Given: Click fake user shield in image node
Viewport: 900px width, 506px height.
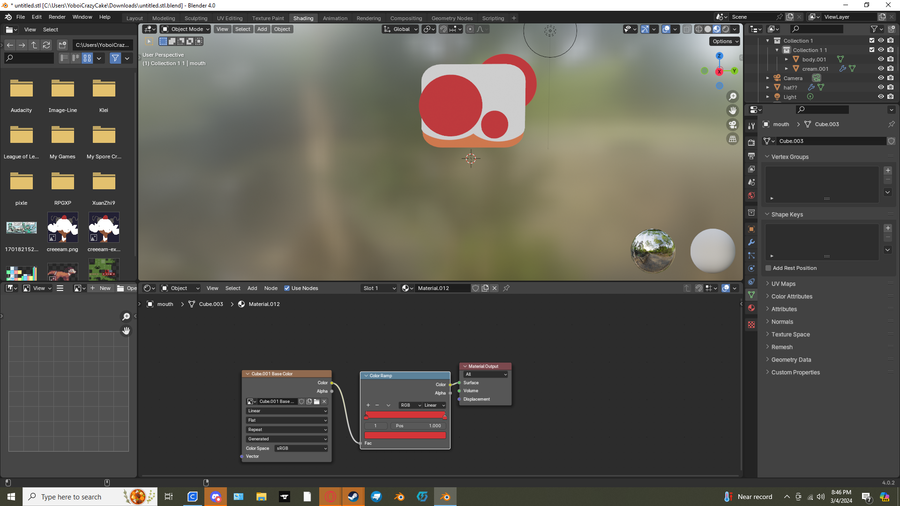Looking at the screenshot, I should 301,402.
